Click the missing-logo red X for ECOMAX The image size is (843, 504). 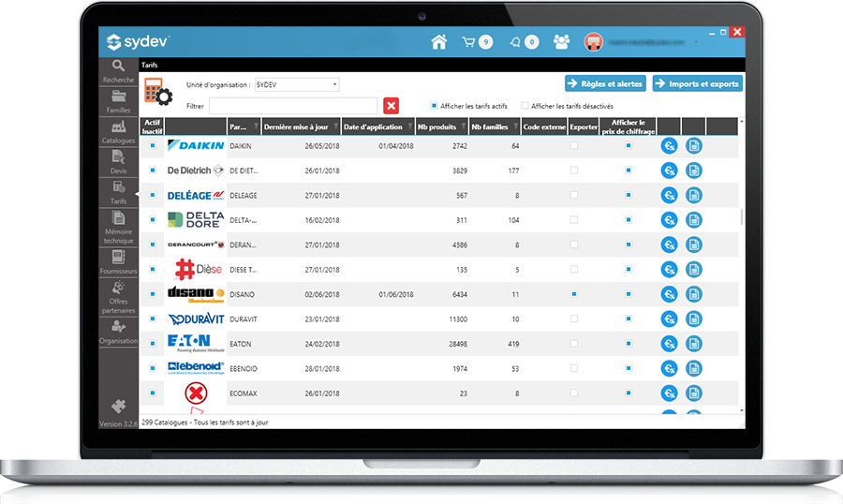[196, 393]
